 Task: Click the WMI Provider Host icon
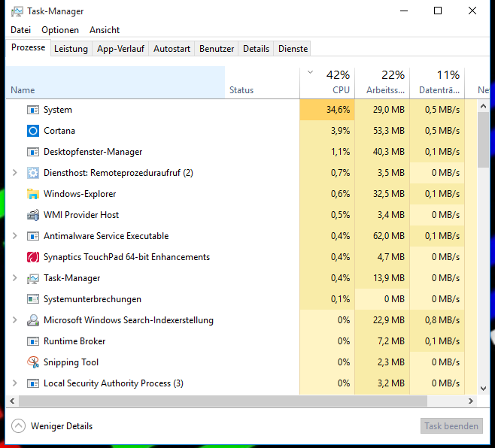coord(33,215)
